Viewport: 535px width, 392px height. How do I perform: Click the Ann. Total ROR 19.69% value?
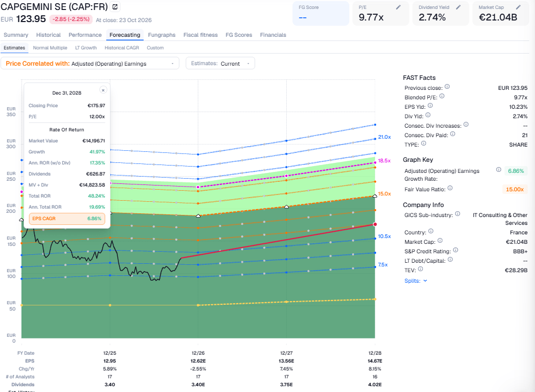click(x=97, y=207)
